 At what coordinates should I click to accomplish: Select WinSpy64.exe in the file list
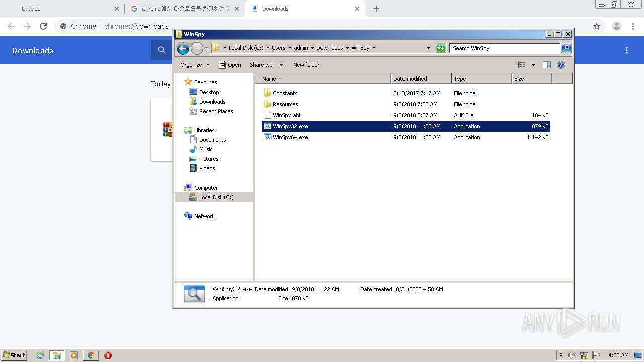pyautogui.click(x=406, y=137)
